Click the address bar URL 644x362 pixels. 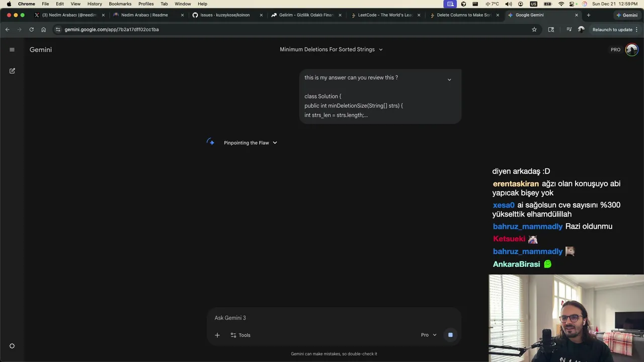click(112, 30)
